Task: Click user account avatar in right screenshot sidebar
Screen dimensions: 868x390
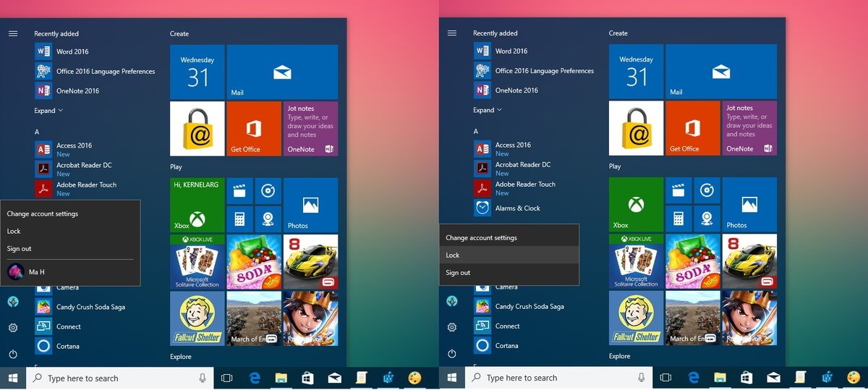Action: [x=452, y=300]
